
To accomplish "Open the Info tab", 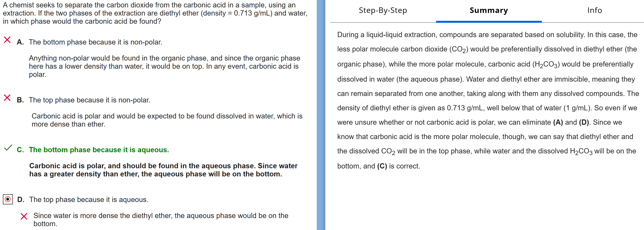I will coord(594,11).
